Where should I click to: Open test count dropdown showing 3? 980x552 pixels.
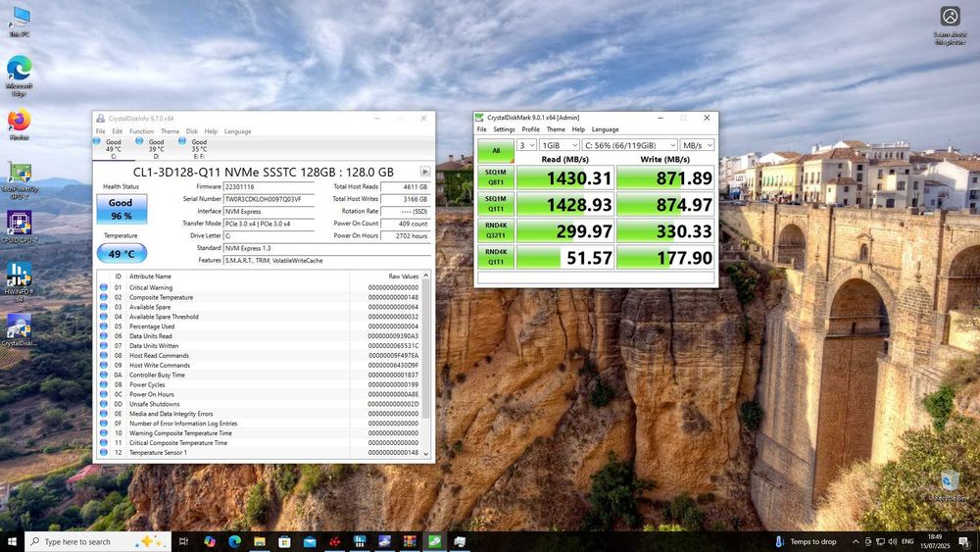point(527,145)
